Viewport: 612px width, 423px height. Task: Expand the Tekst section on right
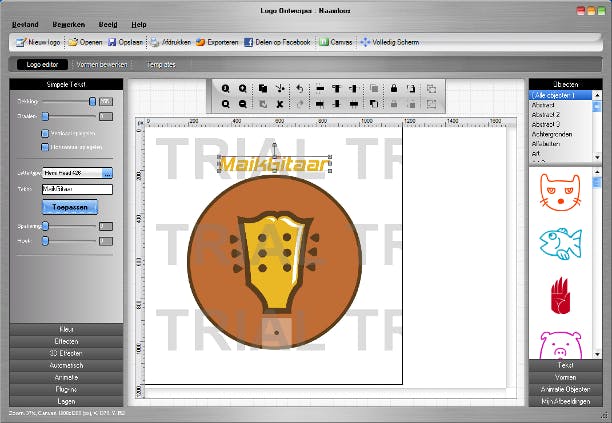[566, 365]
